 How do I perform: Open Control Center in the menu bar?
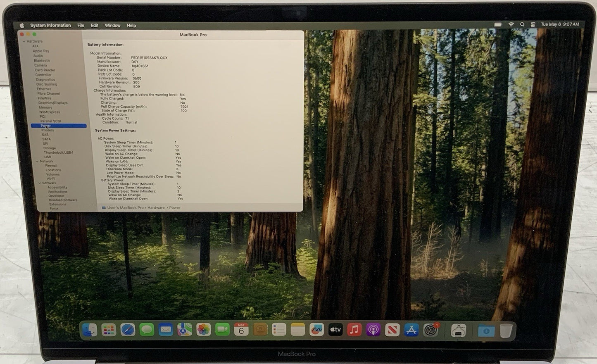point(533,25)
